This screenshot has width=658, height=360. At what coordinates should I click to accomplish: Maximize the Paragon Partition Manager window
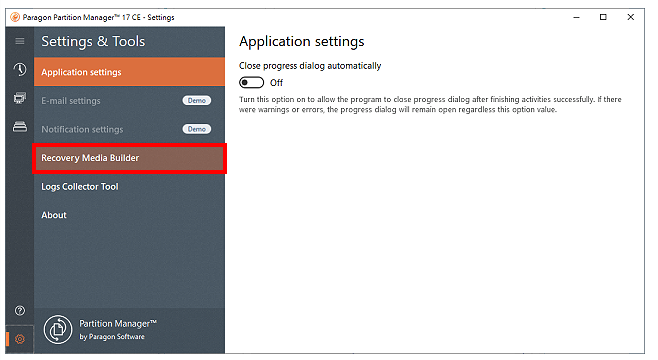[x=603, y=17]
